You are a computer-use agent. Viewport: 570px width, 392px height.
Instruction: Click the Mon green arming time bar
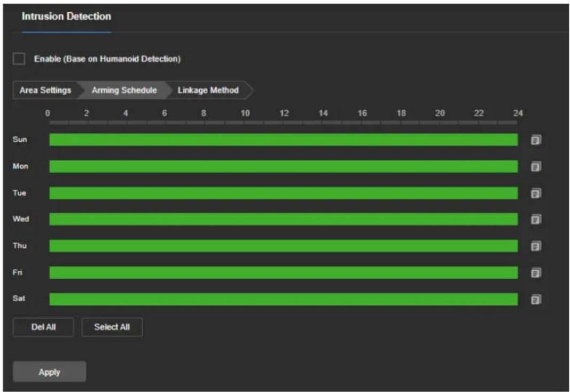point(284,167)
